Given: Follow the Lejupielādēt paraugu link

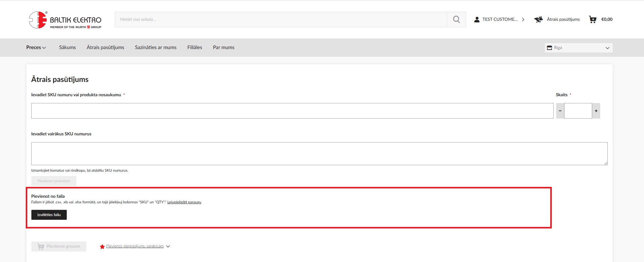Looking at the screenshot, I should pyautogui.click(x=184, y=202).
